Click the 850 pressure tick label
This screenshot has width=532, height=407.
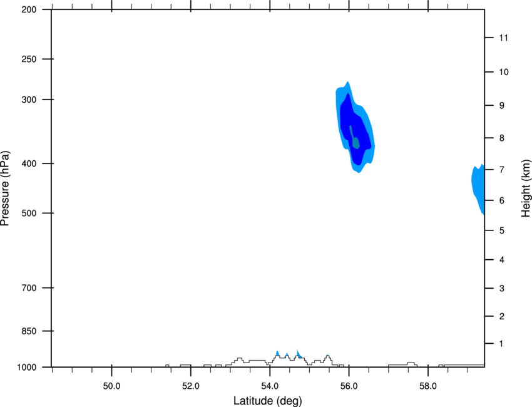(x=29, y=331)
